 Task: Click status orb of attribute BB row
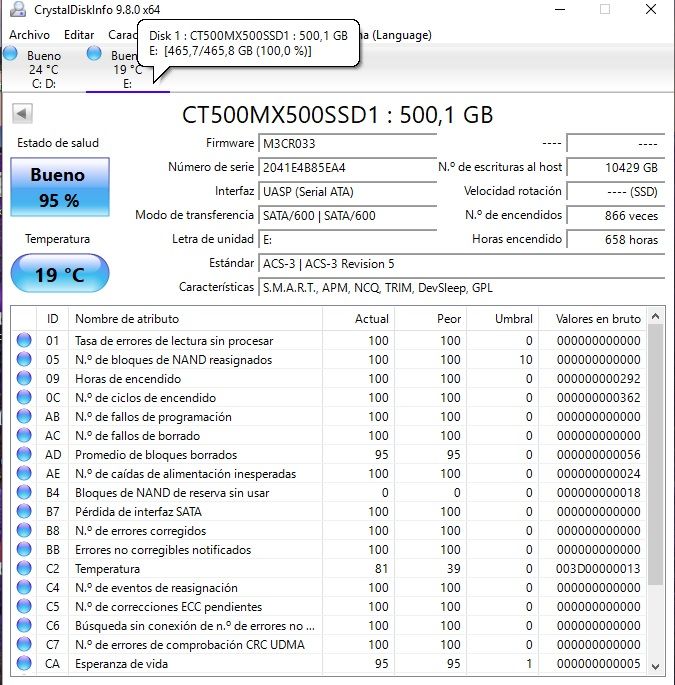24,549
